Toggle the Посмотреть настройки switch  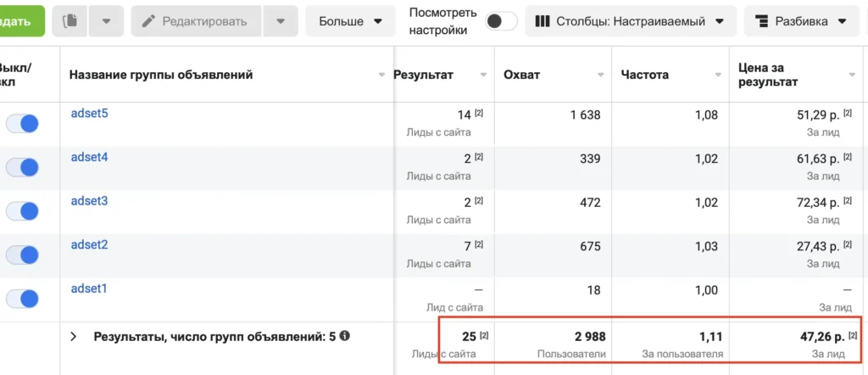click(x=501, y=21)
